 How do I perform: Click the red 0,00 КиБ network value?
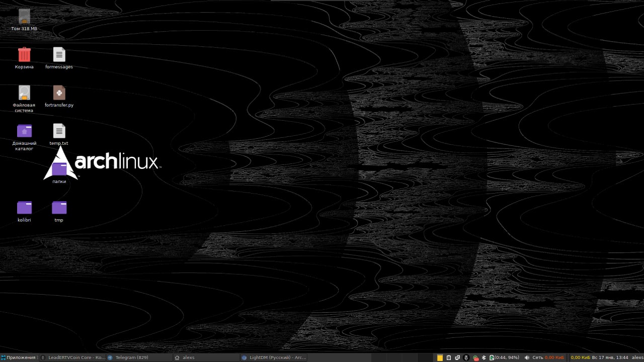[x=554, y=357]
